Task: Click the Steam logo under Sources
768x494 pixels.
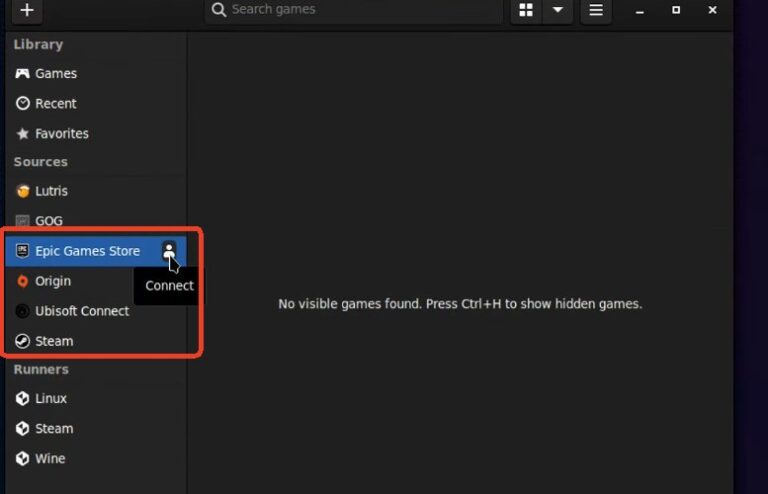Action: point(23,341)
